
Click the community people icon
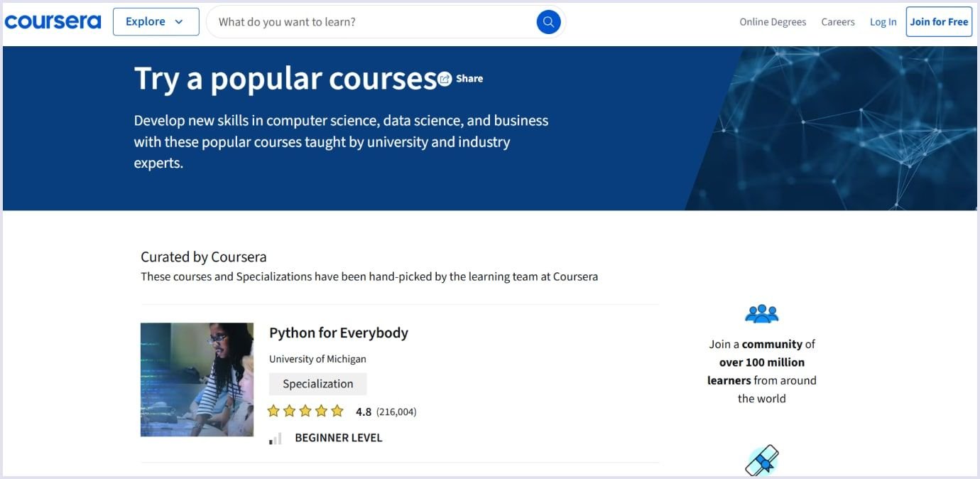tap(761, 313)
